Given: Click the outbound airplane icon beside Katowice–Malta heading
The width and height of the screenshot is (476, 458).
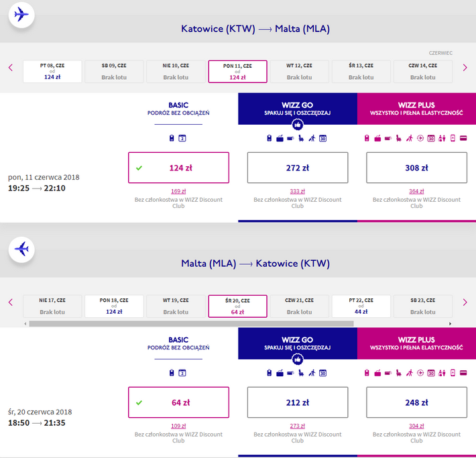Looking at the screenshot, I should point(21,15).
